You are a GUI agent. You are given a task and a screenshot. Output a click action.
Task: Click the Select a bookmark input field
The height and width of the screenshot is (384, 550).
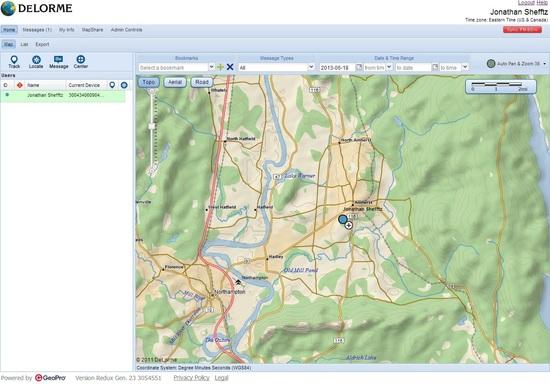tap(174, 67)
